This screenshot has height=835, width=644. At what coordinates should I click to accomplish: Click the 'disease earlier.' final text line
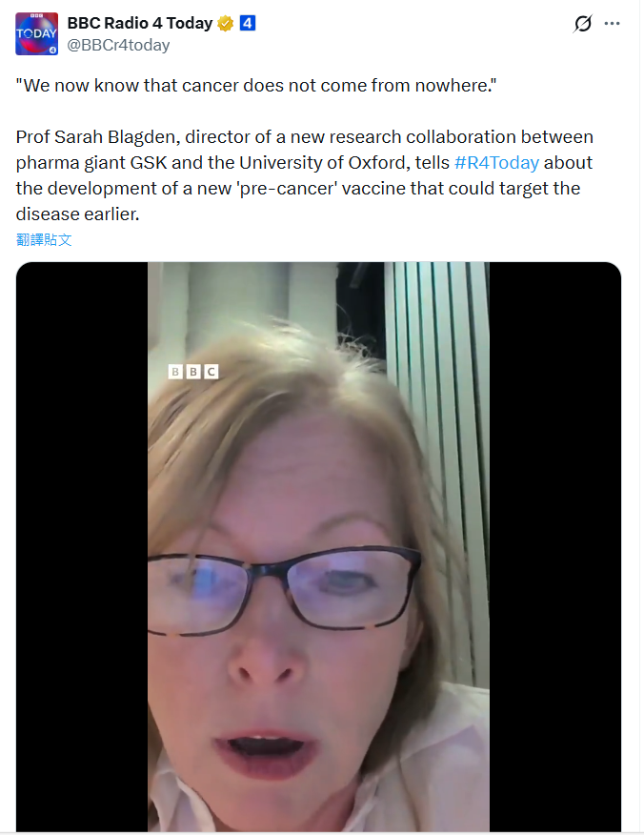[78, 214]
